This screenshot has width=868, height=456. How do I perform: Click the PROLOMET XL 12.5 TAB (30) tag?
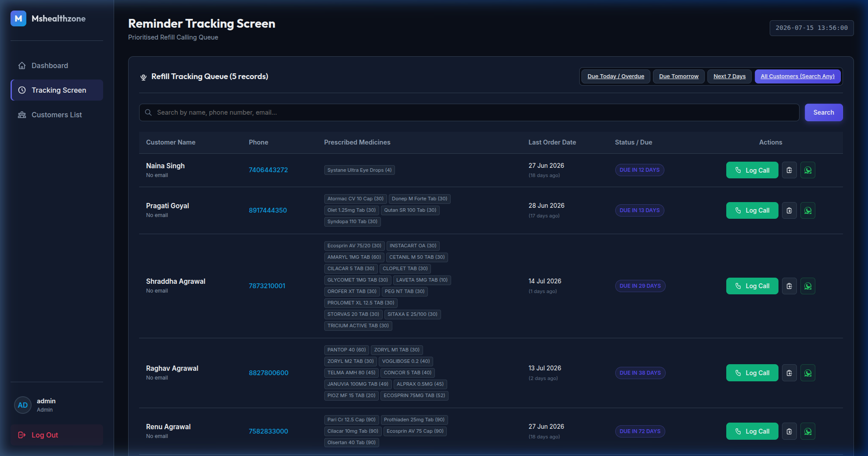(361, 303)
